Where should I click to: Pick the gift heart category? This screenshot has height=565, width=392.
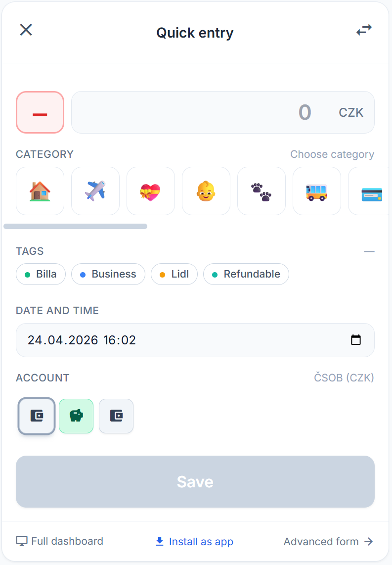tap(151, 191)
